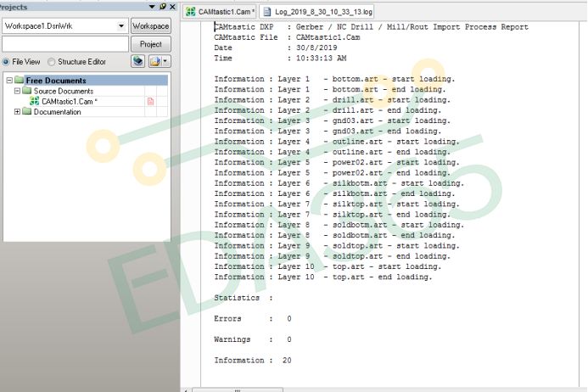Open the dropdown arrow beside folder options icon
Image resolution: width=588 pixels, height=392 pixels.
coord(165,61)
